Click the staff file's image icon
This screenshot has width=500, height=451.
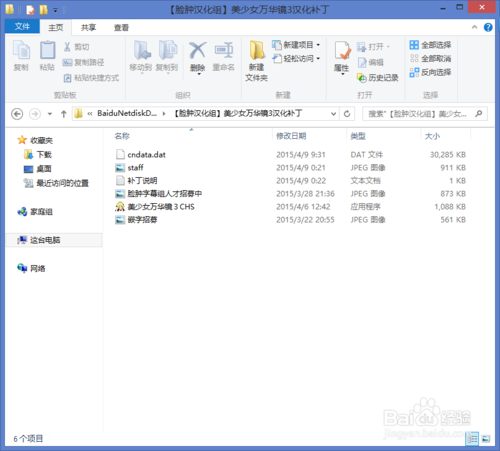point(120,168)
